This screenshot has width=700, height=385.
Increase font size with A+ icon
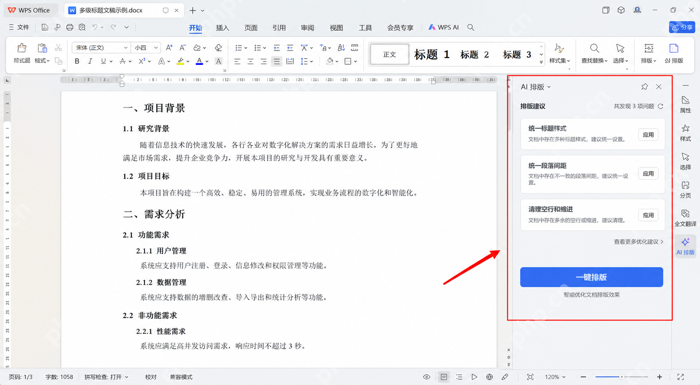click(x=169, y=48)
